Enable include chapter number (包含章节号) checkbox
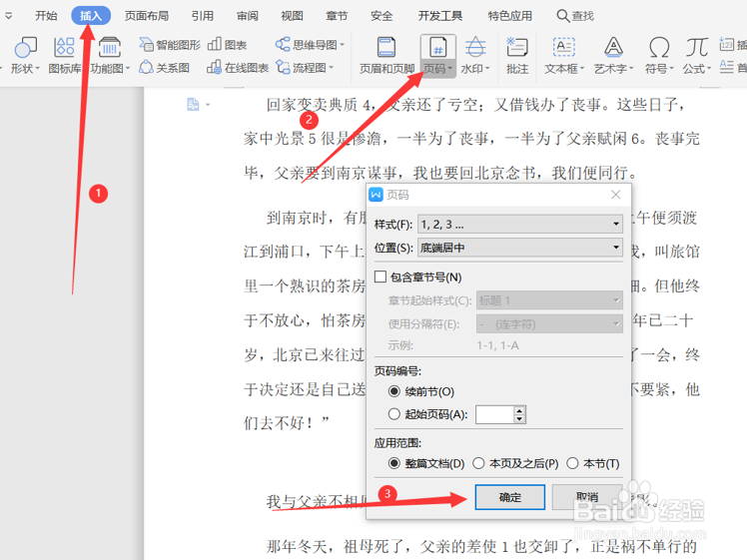Image resolution: width=747 pixels, height=560 pixels. point(380,277)
